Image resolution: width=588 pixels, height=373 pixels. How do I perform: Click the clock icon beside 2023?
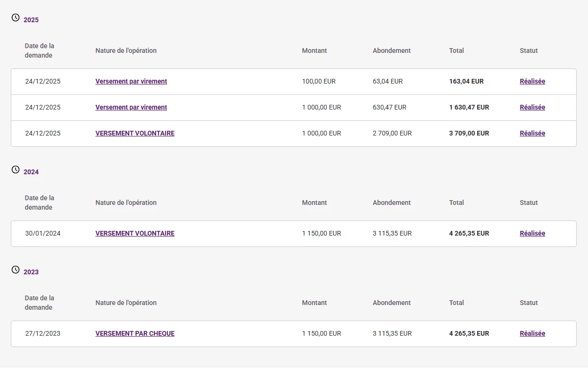16,270
